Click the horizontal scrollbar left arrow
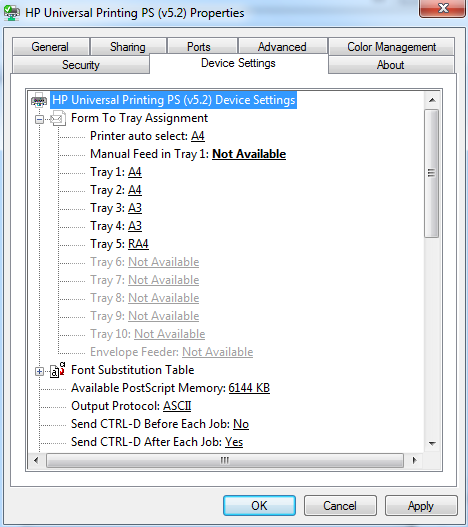Image resolution: width=468 pixels, height=527 pixels. coord(36,460)
